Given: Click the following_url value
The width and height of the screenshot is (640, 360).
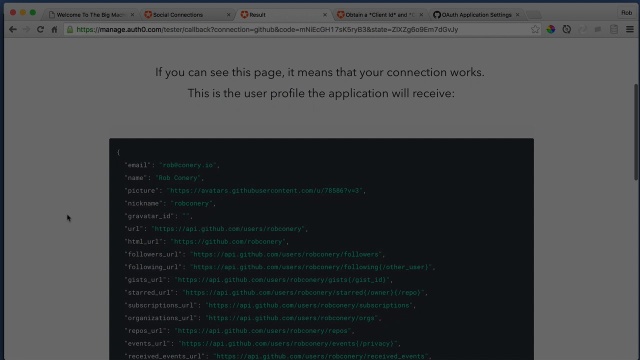Looking at the screenshot, I should (311, 267).
